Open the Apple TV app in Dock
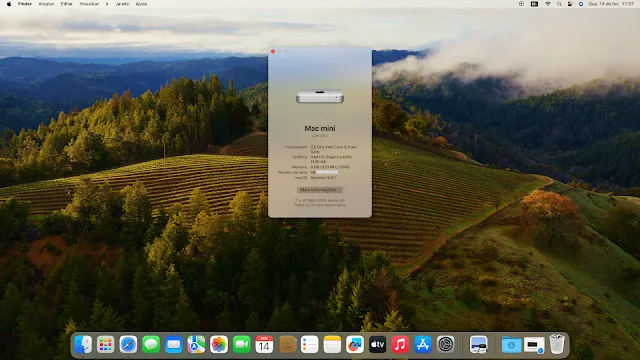The image size is (640, 360). click(x=378, y=344)
